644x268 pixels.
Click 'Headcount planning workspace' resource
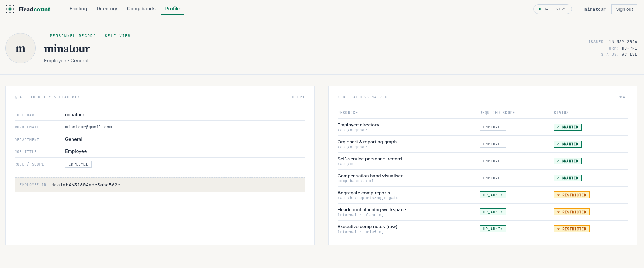[372, 210]
